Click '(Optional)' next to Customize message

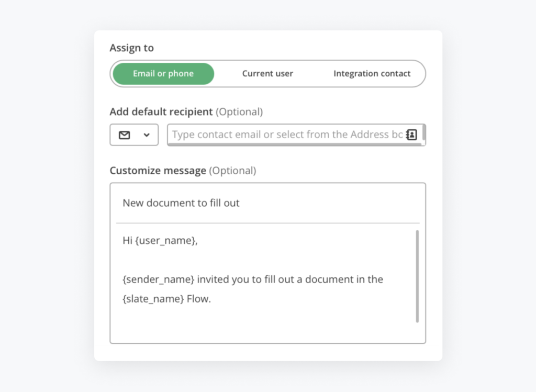(x=232, y=171)
